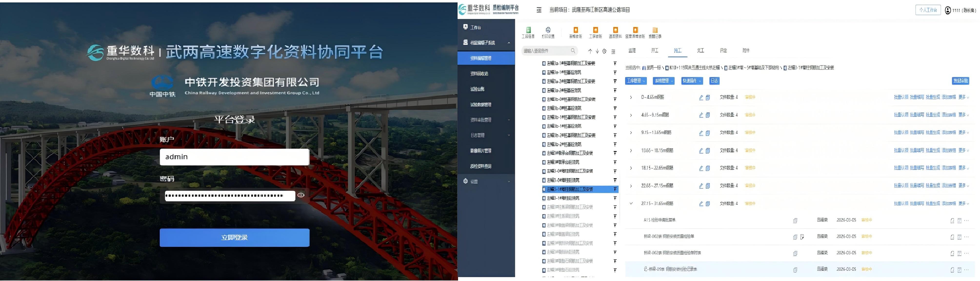
Task: Click the 日志 button
Action: point(714,81)
